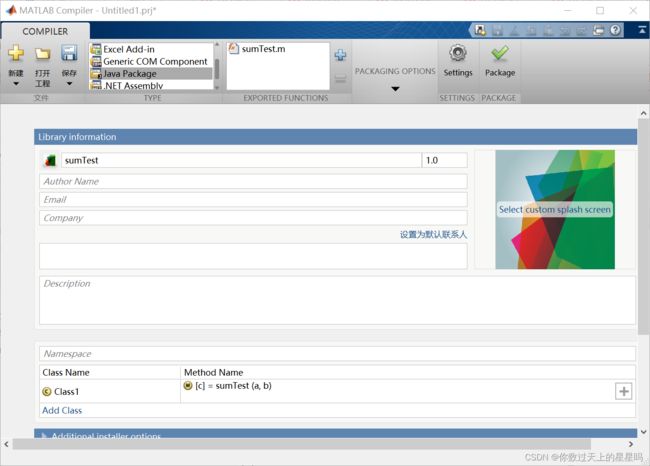This screenshot has width=650, height=466.
Task: Click the Email field
Action: click(253, 200)
